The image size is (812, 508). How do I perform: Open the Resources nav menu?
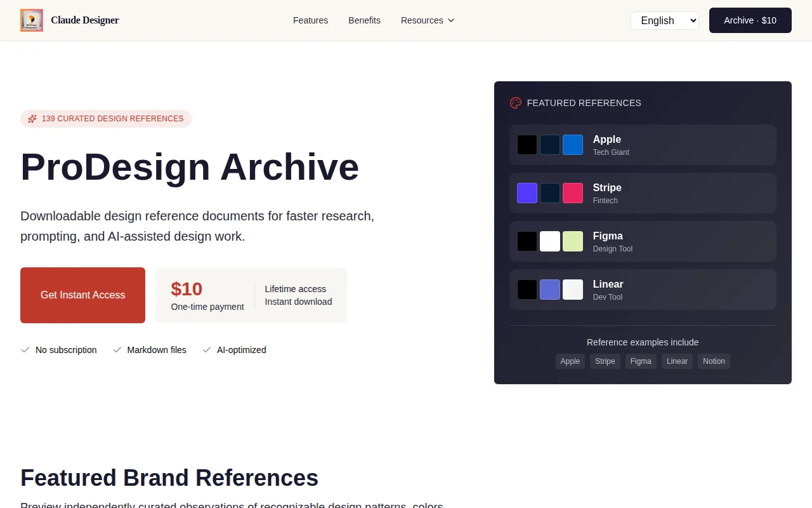428,20
